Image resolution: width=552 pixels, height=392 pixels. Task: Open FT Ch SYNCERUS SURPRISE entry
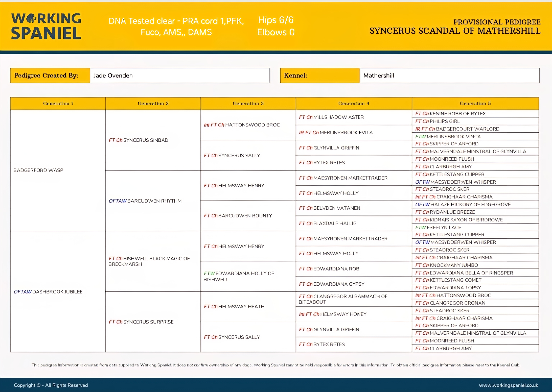(x=141, y=322)
